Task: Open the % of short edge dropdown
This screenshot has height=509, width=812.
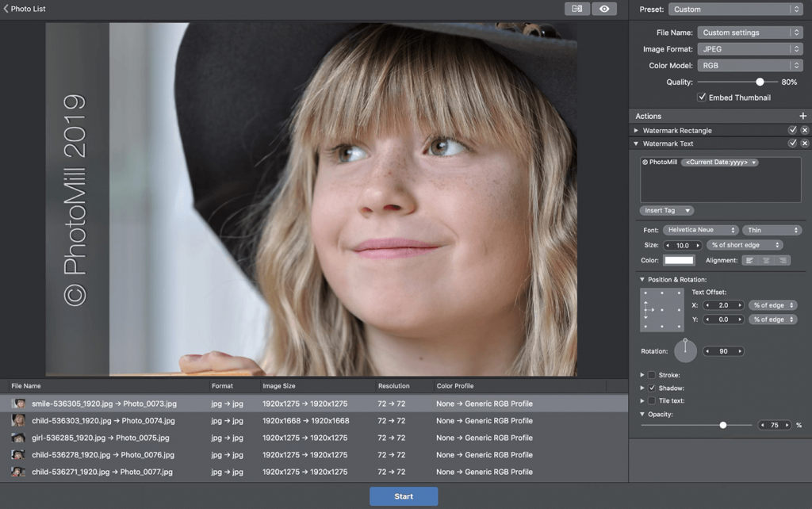Action: point(745,245)
